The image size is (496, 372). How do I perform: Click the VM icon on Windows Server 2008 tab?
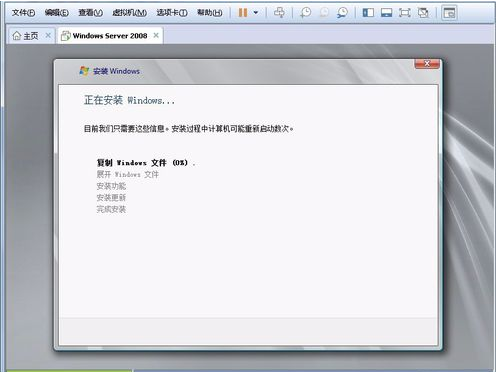(66, 36)
